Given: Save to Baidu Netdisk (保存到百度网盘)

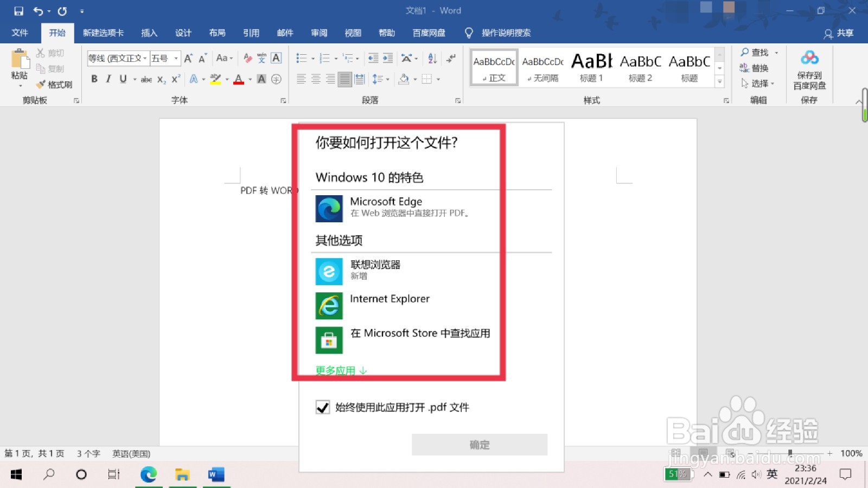Looking at the screenshot, I should click(x=809, y=70).
